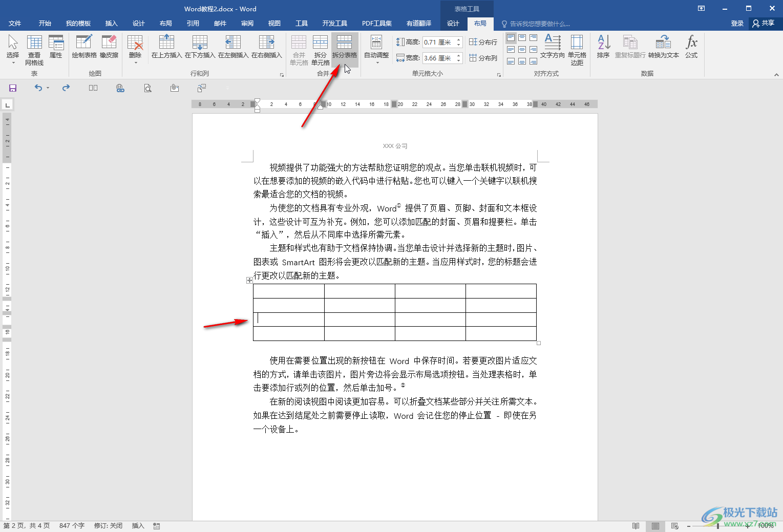Click Repeat Header Rows (重复标题行)

pyautogui.click(x=630, y=47)
